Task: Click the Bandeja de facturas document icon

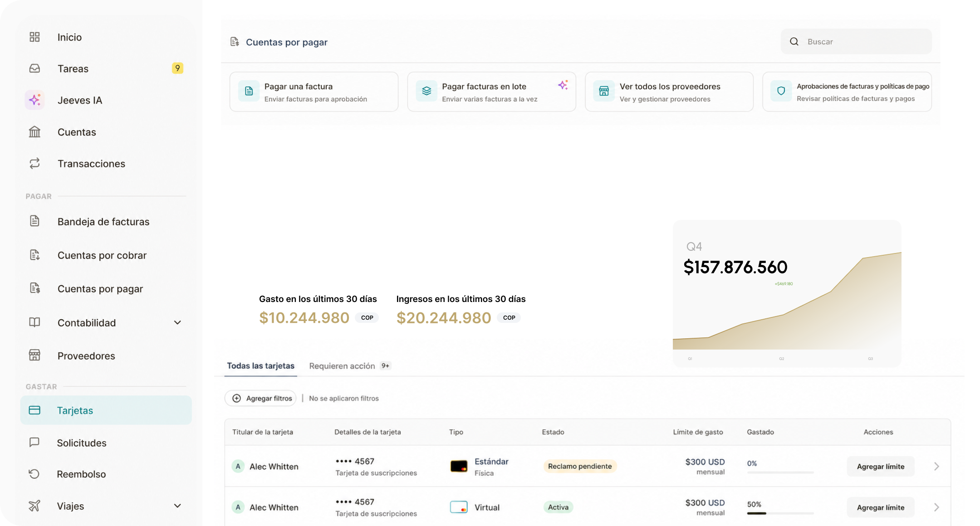Action: coord(34,221)
